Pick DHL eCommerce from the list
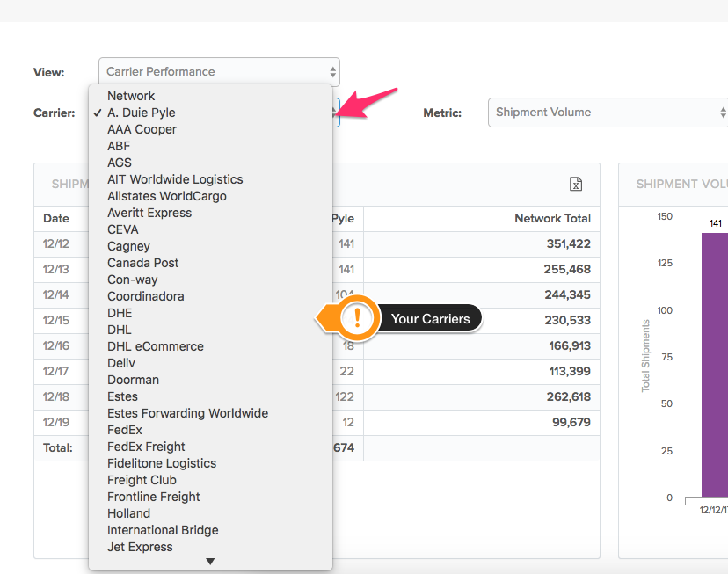The height and width of the screenshot is (574, 728). coord(210,346)
